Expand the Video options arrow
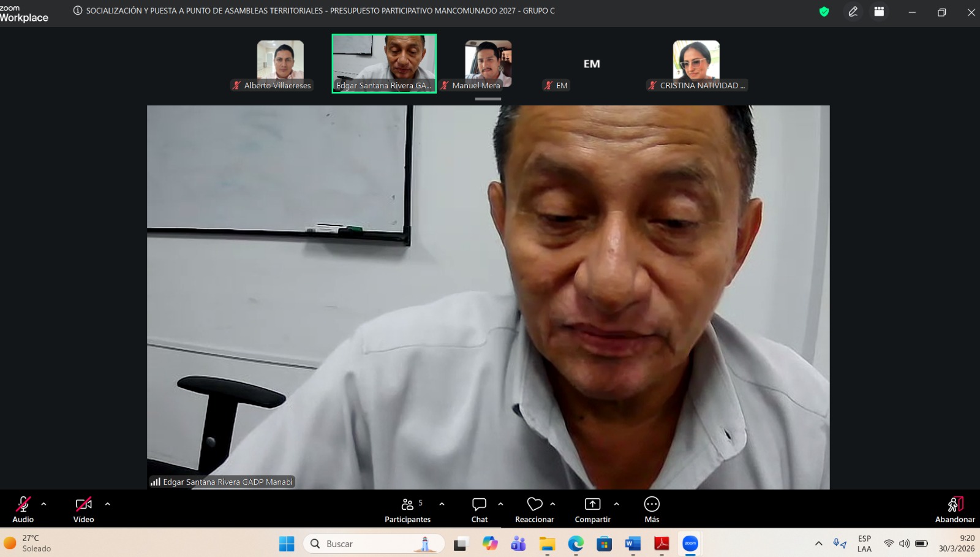The height and width of the screenshot is (557, 980). (108, 504)
